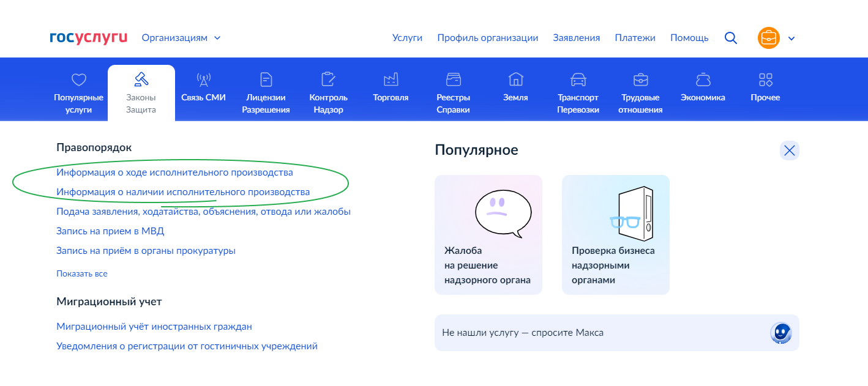868x386 pixels.
Task: Open Заявления in the header
Action: pyautogui.click(x=576, y=38)
